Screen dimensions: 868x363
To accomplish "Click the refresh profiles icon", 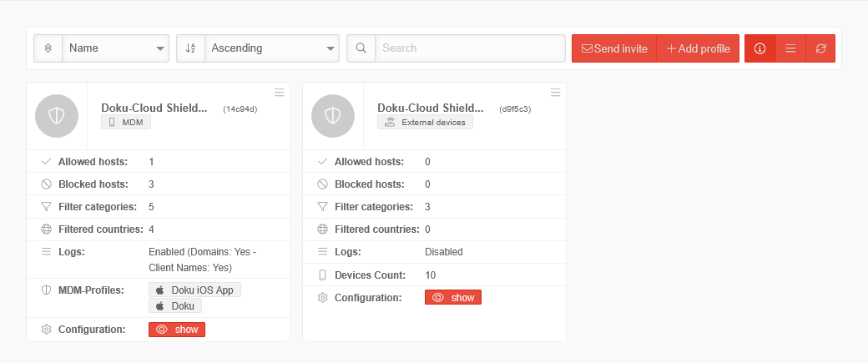I will (820, 48).
